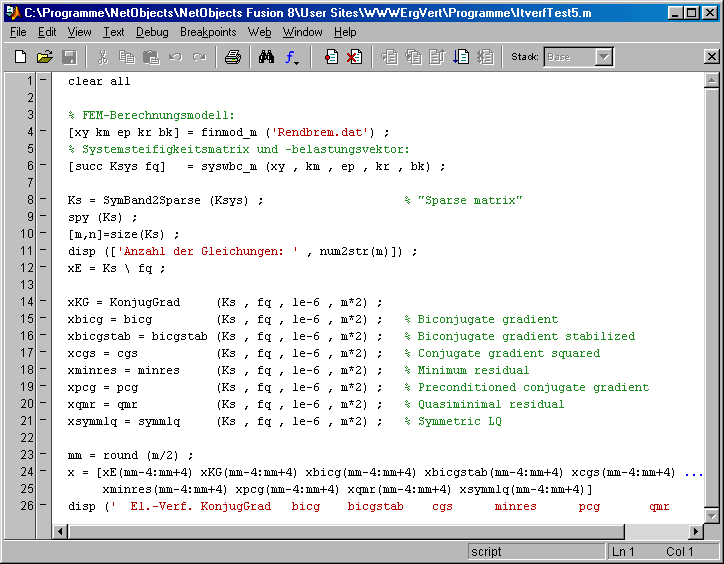Open the show-function 'f' icon

pos(291,58)
